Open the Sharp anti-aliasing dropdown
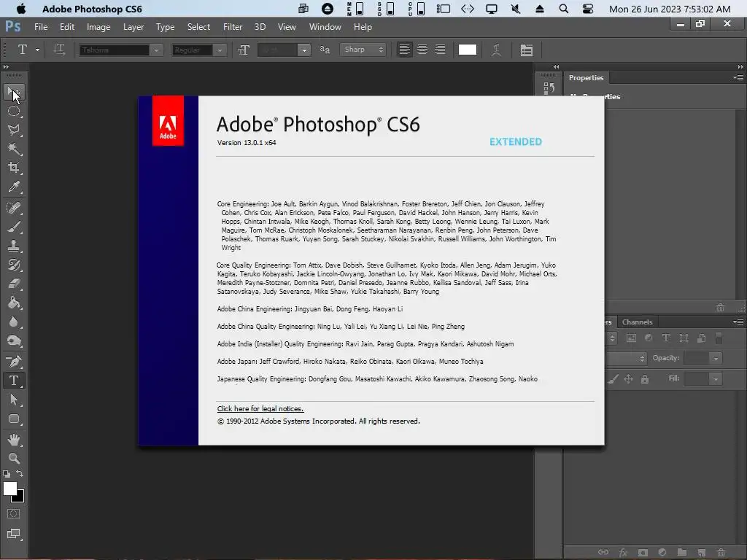This screenshot has height=560, width=747. tap(363, 50)
